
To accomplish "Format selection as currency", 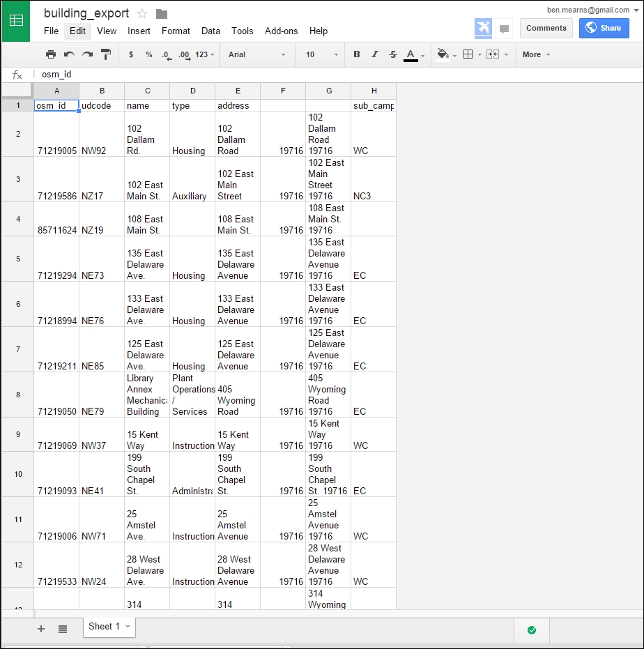I will [x=130, y=54].
